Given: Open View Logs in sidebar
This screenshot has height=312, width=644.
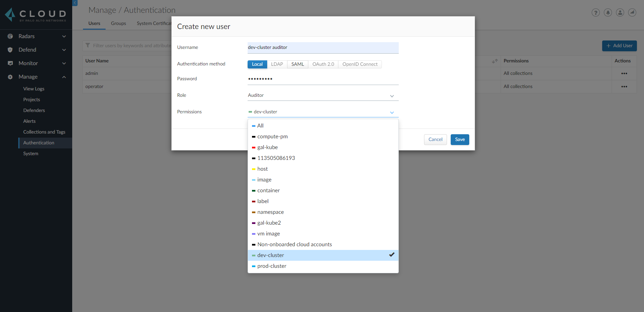Looking at the screenshot, I should tap(34, 89).
